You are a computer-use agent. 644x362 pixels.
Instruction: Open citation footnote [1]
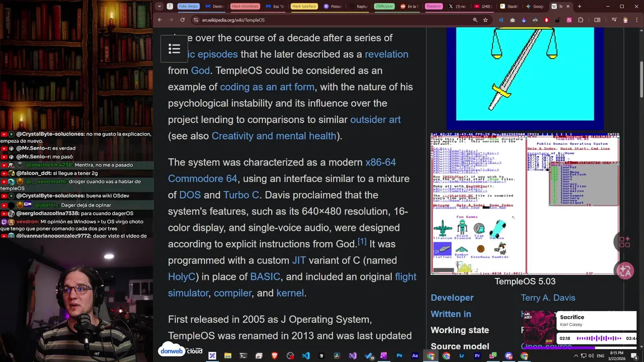(362, 242)
